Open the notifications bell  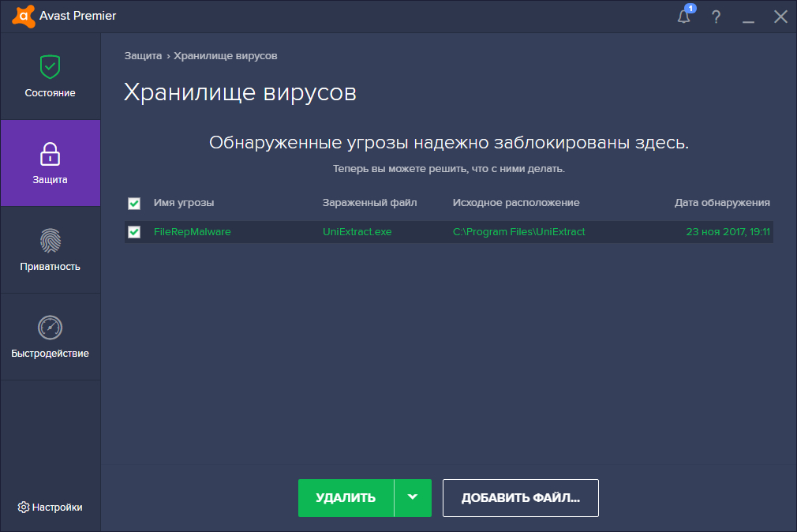[x=683, y=17]
